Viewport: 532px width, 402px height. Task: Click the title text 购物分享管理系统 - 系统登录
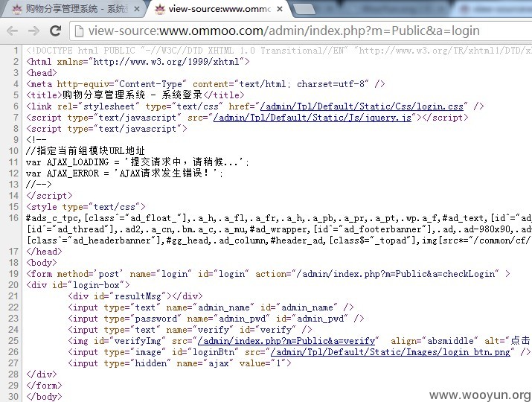[x=132, y=95]
